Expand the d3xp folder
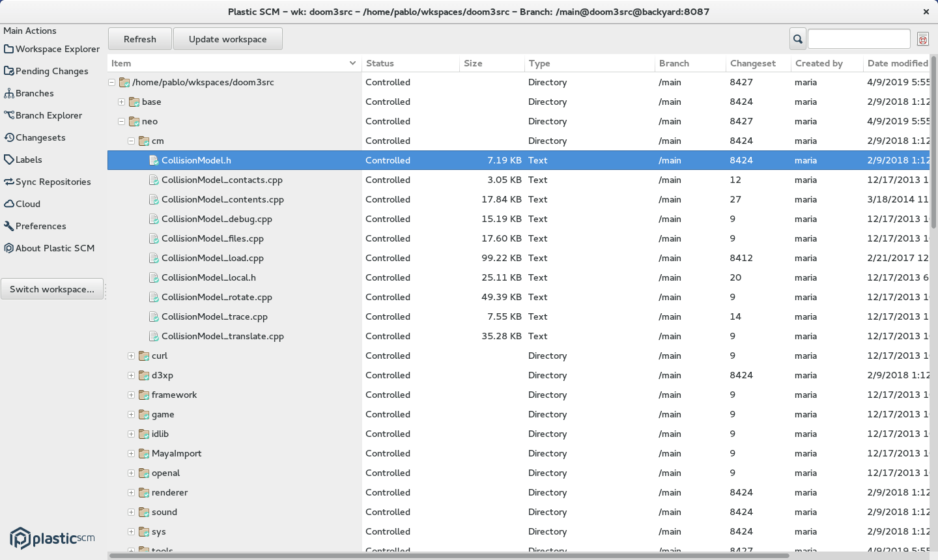The image size is (938, 560). tap(131, 376)
